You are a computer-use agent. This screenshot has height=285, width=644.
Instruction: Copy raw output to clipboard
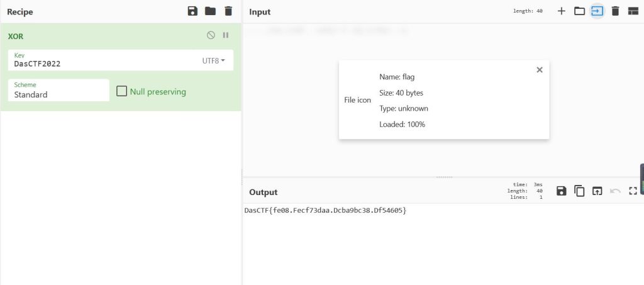[x=579, y=191]
